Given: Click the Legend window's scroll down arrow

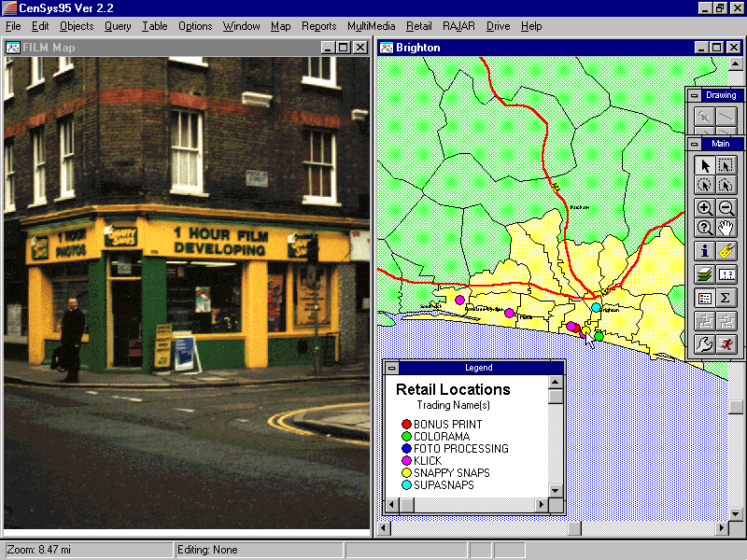Looking at the screenshot, I should point(556,490).
